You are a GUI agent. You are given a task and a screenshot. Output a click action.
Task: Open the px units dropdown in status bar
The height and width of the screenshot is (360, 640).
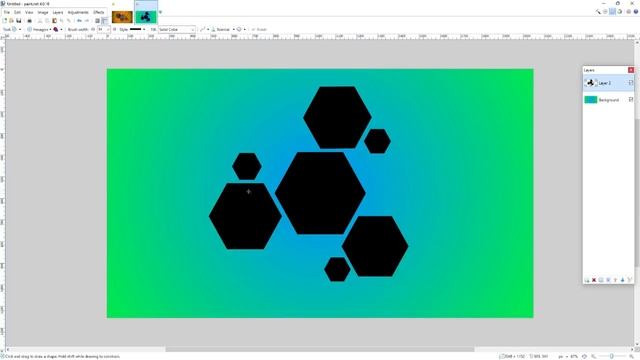click(x=563, y=356)
